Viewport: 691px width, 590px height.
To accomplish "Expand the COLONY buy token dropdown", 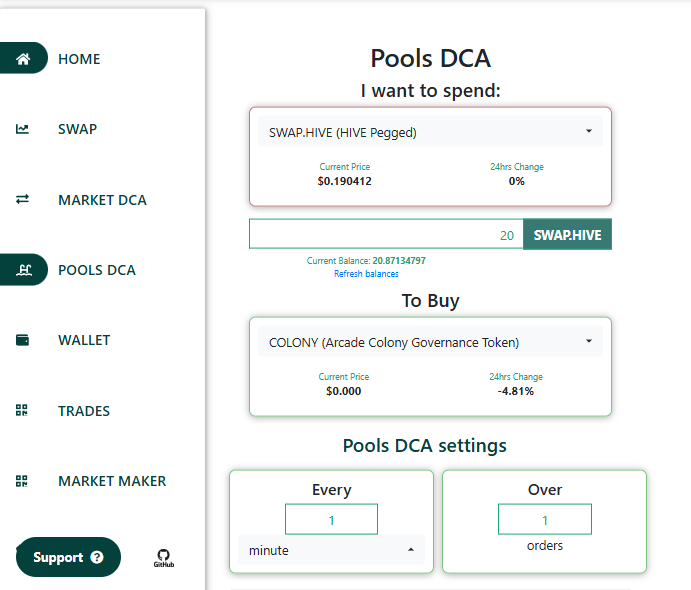I will coord(430,341).
